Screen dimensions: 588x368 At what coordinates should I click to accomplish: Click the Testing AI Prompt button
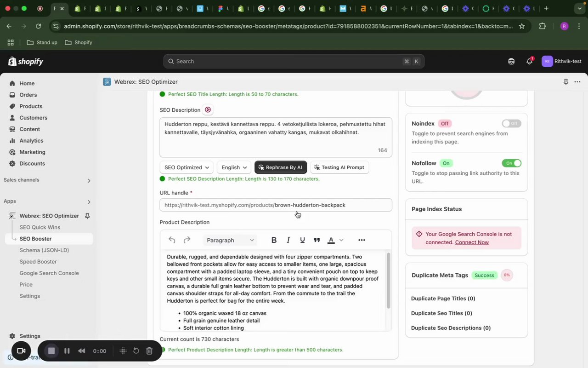tap(339, 167)
